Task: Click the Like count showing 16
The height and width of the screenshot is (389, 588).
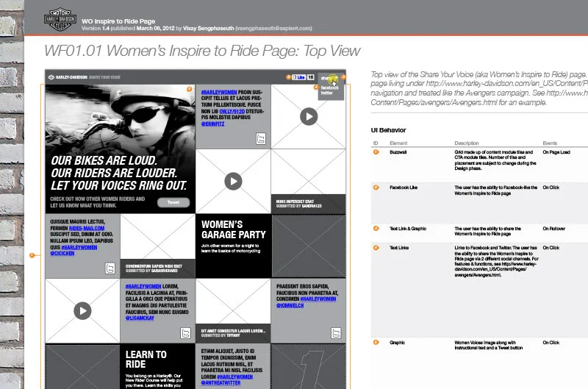Action: (310, 77)
